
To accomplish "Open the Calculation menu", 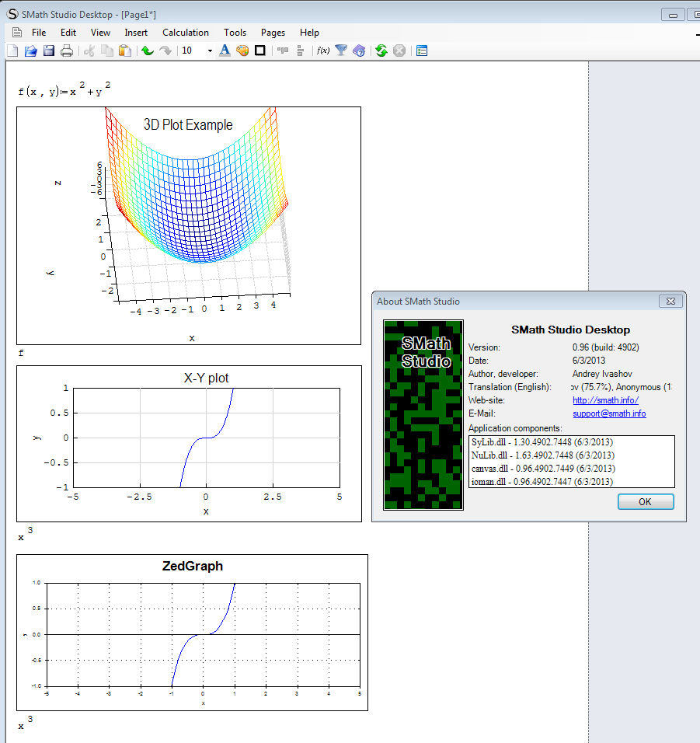I will (x=185, y=33).
